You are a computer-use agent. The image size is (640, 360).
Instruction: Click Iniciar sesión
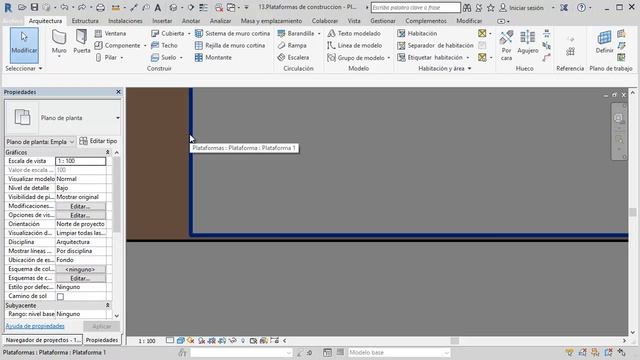coord(522,7)
